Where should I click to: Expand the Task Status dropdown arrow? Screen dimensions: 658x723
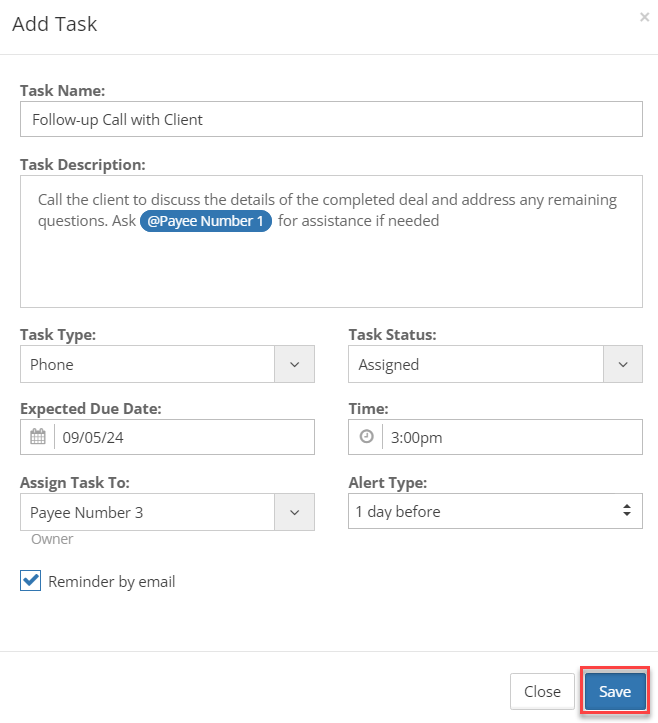(x=623, y=364)
